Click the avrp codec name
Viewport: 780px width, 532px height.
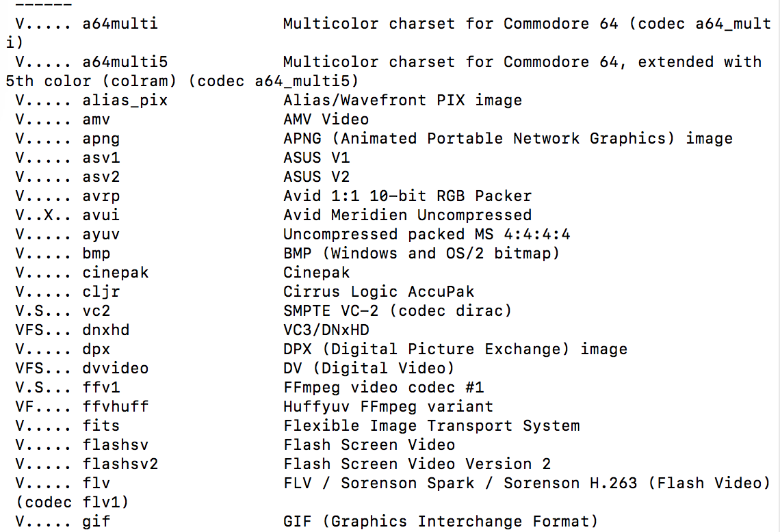point(101,196)
